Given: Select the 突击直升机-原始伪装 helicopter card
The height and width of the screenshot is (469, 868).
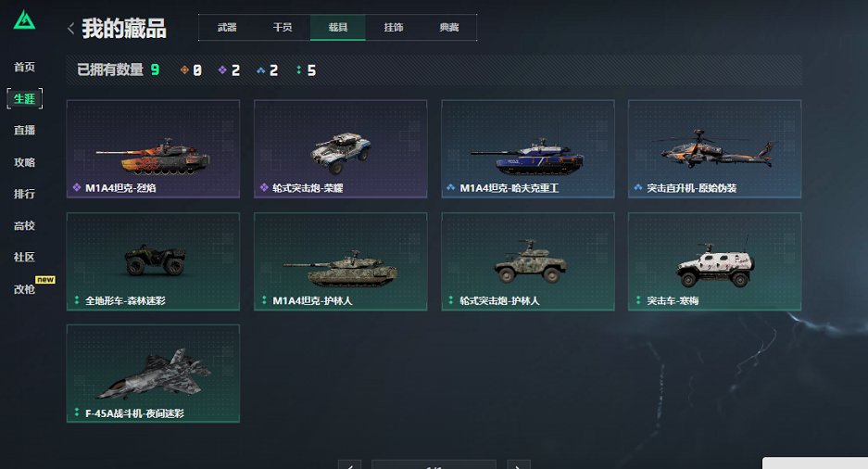Looking at the screenshot, I should click(714, 149).
